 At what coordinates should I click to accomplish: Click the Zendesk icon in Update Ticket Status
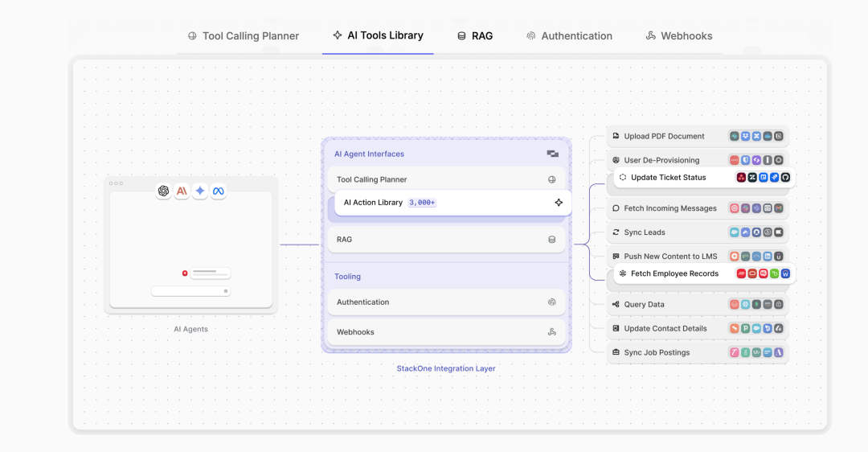click(x=752, y=177)
